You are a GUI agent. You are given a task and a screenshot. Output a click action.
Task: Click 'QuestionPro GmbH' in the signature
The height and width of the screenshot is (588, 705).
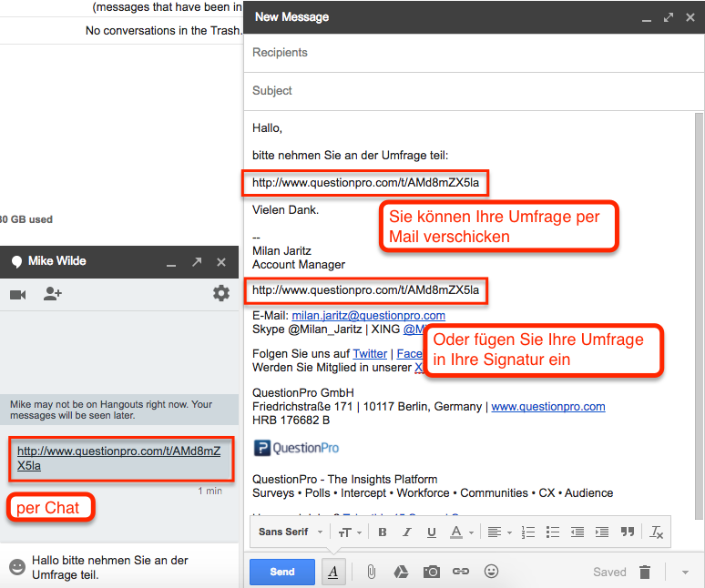[303, 393]
